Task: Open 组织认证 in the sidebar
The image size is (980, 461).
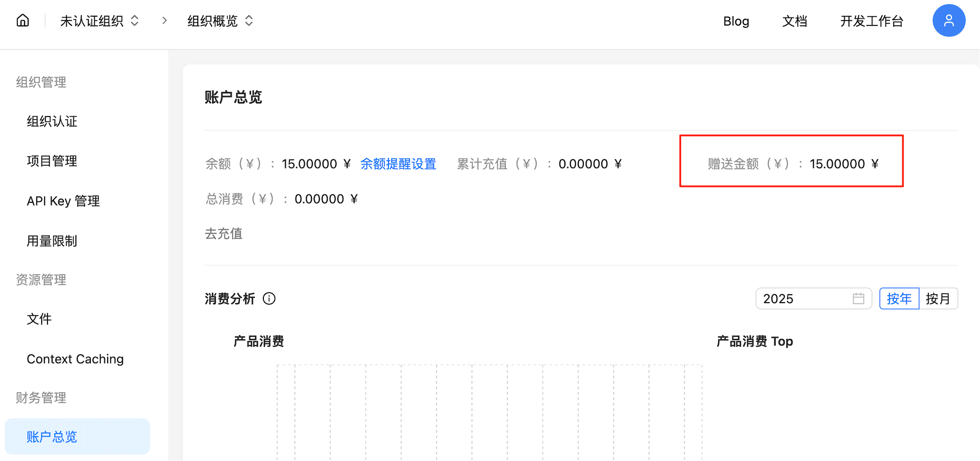Action: 52,122
